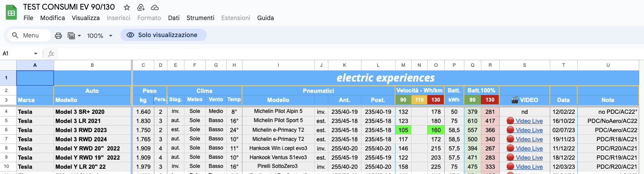Image resolution: width=644 pixels, height=174 pixels.
Task: Open the File menu
Action: [x=28, y=18]
